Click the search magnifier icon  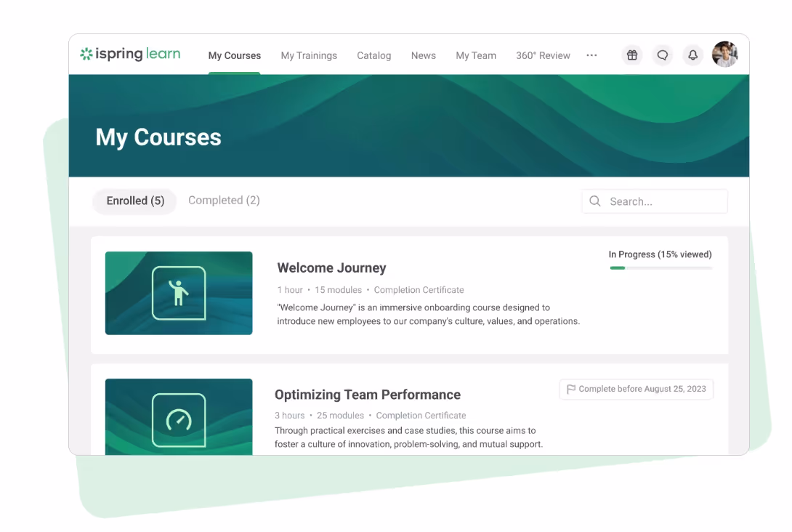click(595, 201)
